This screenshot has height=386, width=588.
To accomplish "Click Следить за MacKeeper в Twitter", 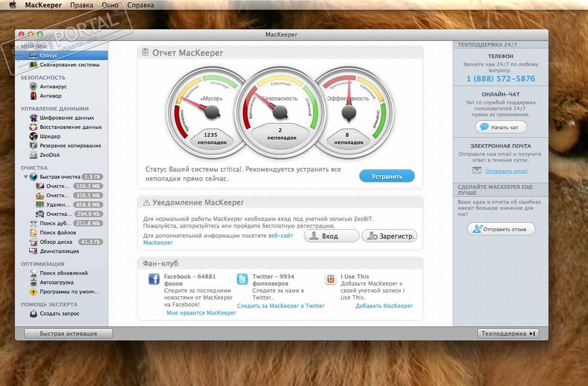I will point(281,306).
